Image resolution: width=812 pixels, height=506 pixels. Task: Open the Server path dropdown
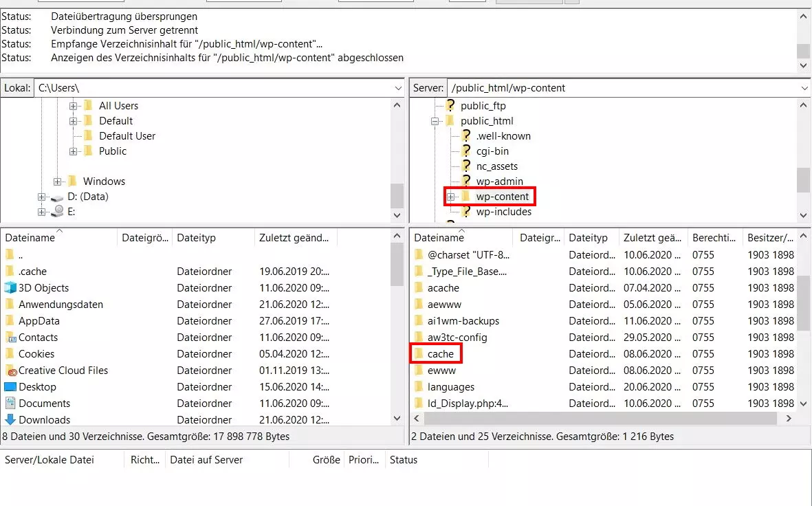pyautogui.click(x=804, y=88)
